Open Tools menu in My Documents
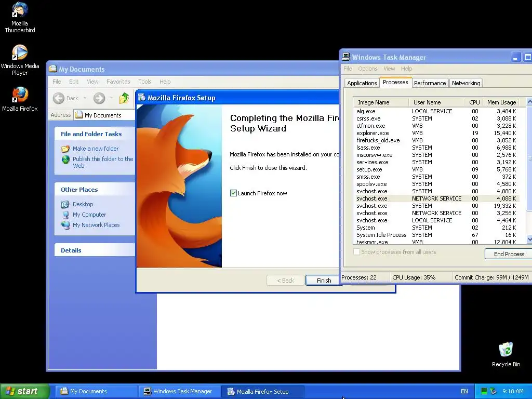This screenshot has width=532, height=399. pyautogui.click(x=145, y=82)
